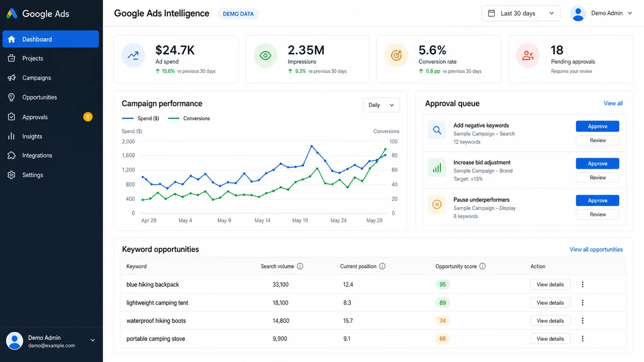Image resolution: width=644 pixels, height=362 pixels.
Task: Click the Impressions eye icon
Action: (265, 56)
